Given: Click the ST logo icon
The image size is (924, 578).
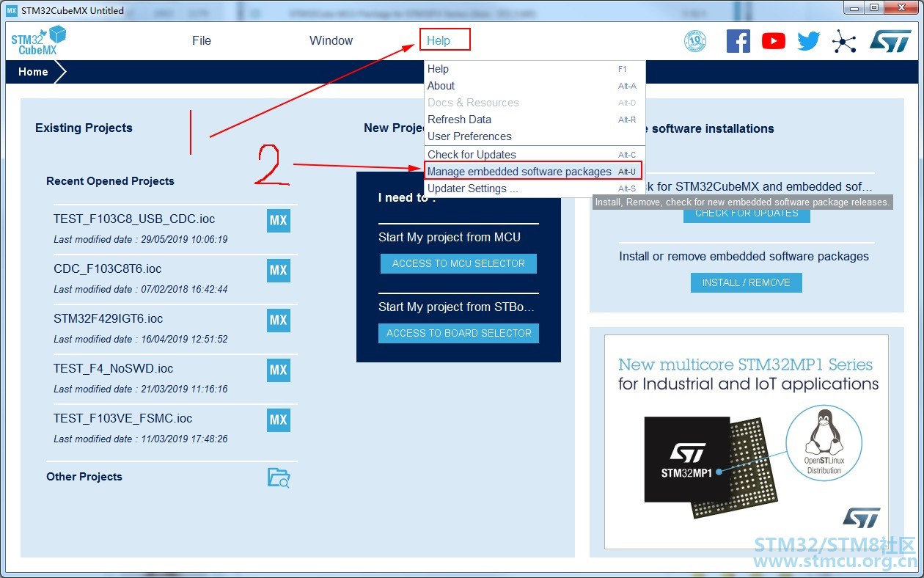Looking at the screenshot, I should [890, 41].
